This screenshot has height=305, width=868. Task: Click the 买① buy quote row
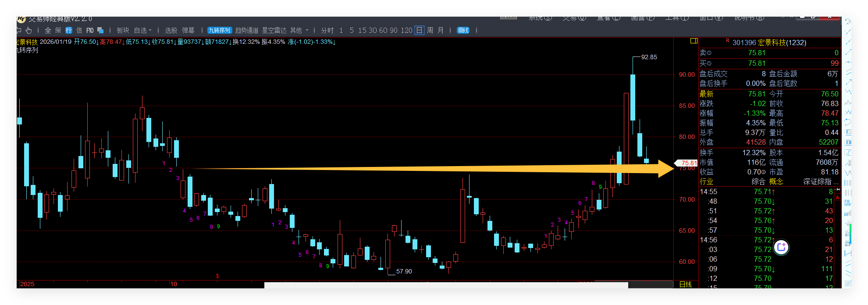[x=769, y=63]
